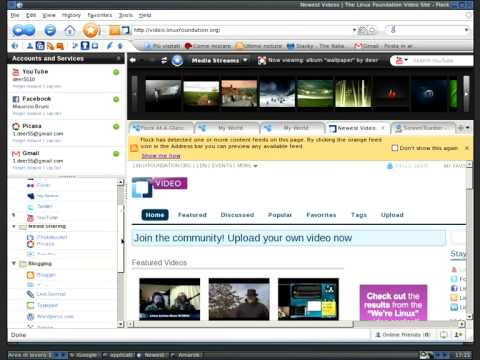Viewport: 480px width, 360px height.
Task: Click the orange star favorite icon
Action: (x=91, y=30)
